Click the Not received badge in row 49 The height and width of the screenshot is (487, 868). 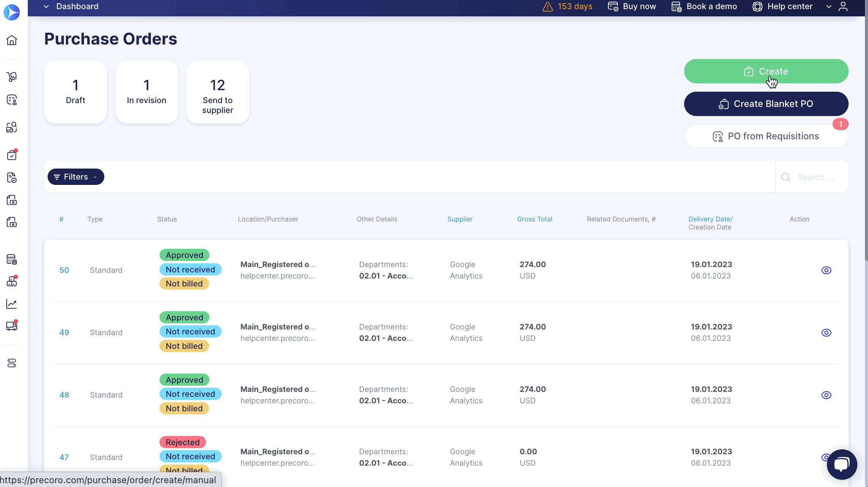click(190, 331)
